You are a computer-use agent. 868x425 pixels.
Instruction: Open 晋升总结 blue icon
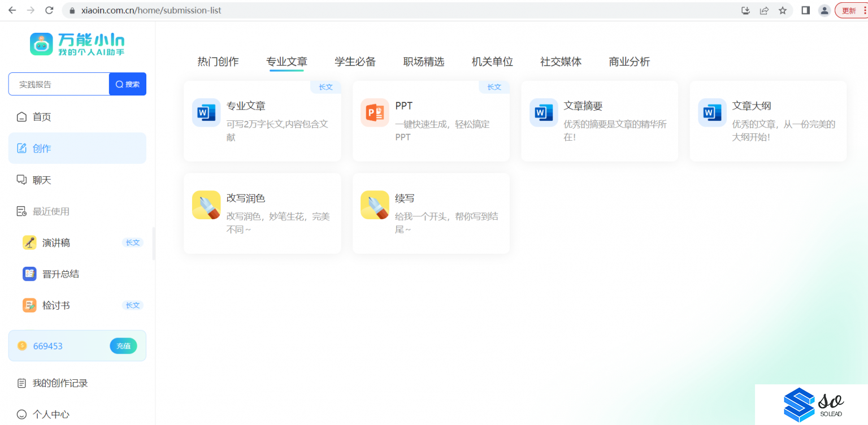pos(29,274)
